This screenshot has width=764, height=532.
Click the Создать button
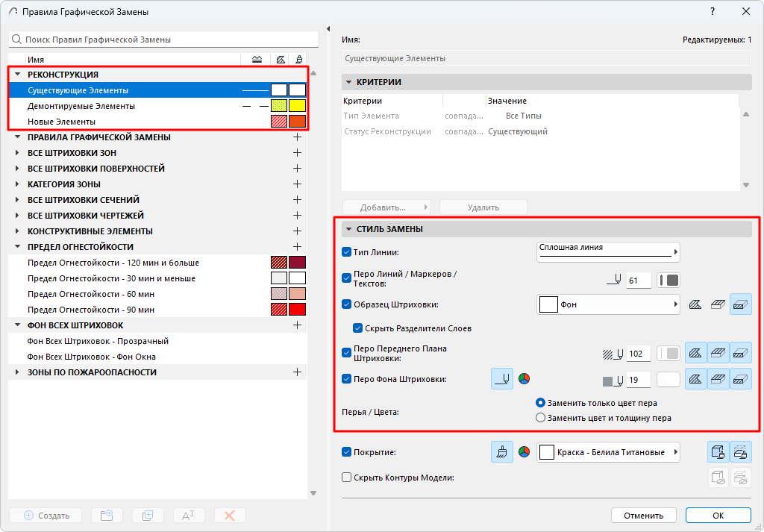[x=46, y=516]
